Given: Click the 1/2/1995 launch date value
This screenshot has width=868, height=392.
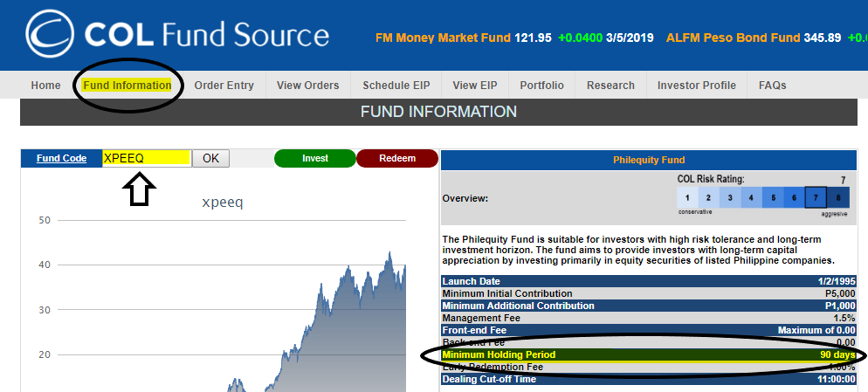Looking at the screenshot, I should pos(836,281).
